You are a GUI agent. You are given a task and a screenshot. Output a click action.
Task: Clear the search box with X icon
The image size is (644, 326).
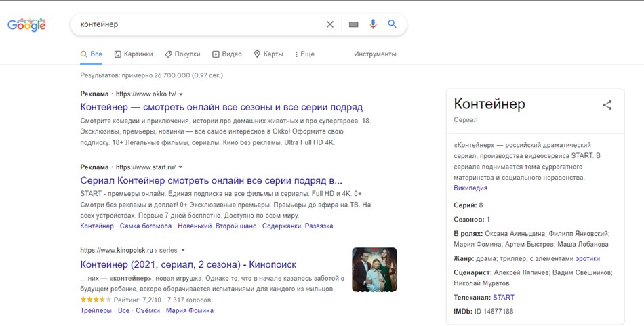point(330,24)
